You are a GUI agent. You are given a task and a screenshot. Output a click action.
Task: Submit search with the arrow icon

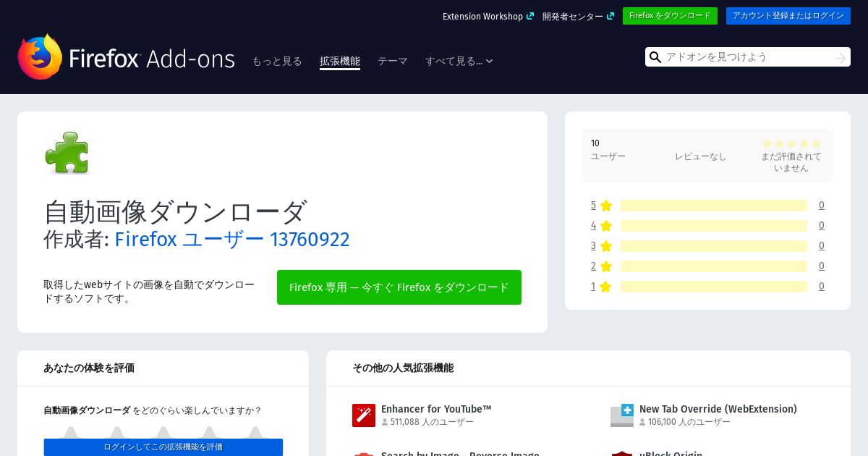click(x=840, y=57)
